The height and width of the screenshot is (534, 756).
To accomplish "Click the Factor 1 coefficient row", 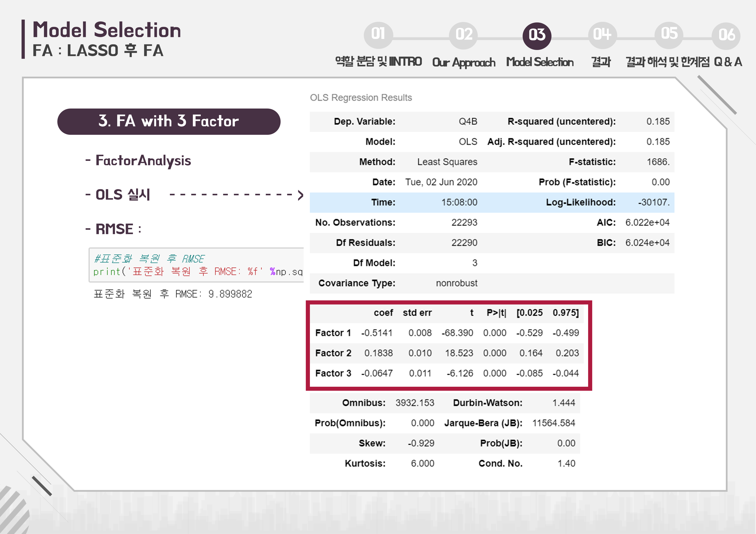I will [x=447, y=333].
